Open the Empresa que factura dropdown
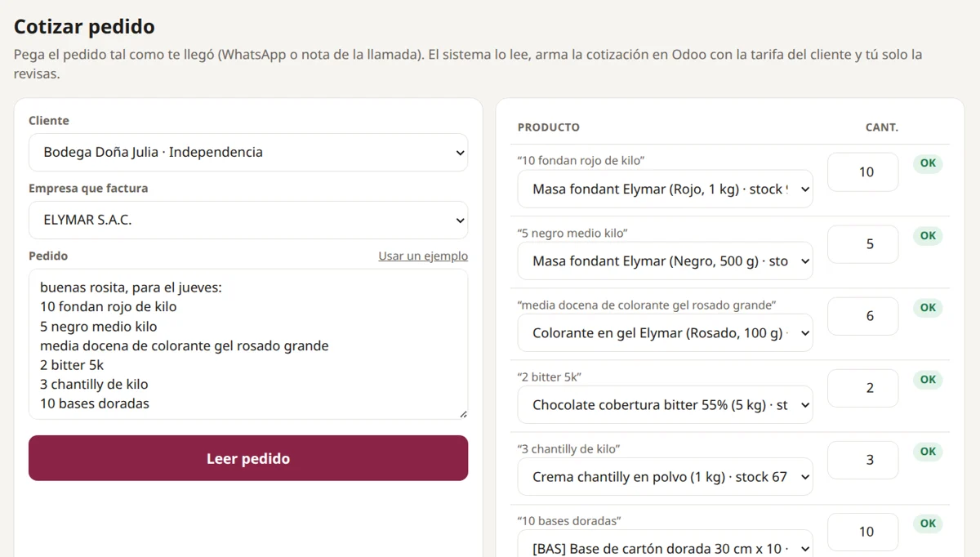Screen dimensions: 980x557 click(x=248, y=221)
